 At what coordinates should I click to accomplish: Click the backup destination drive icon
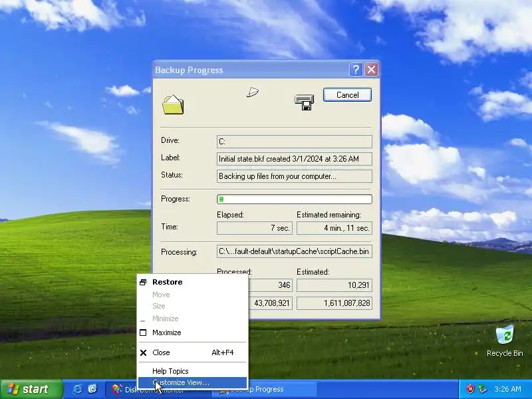click(305, 102)
